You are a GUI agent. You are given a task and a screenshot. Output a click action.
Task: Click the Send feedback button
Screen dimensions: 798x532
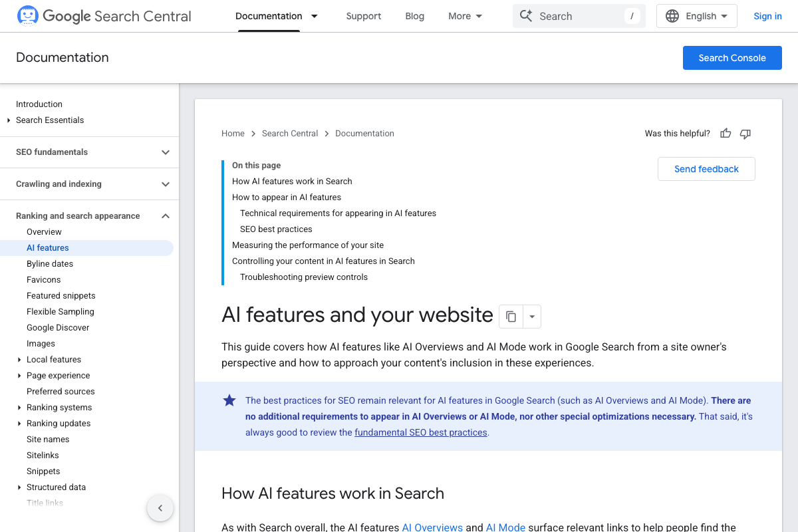(706, 169)
